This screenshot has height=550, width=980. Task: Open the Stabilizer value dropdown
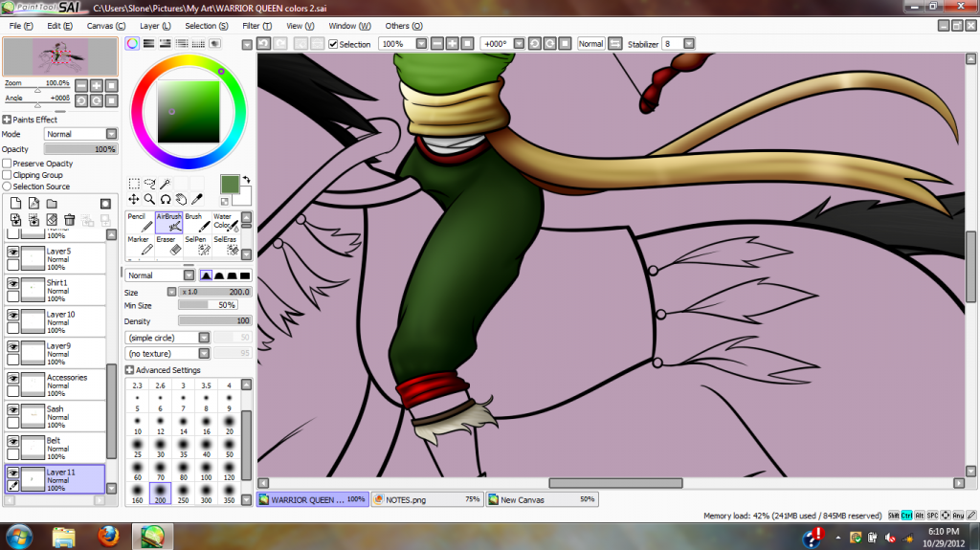coord(689,44)
